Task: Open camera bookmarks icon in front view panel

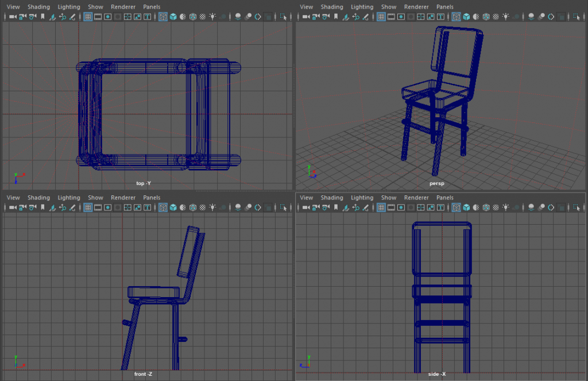Action: pos(42,207)
